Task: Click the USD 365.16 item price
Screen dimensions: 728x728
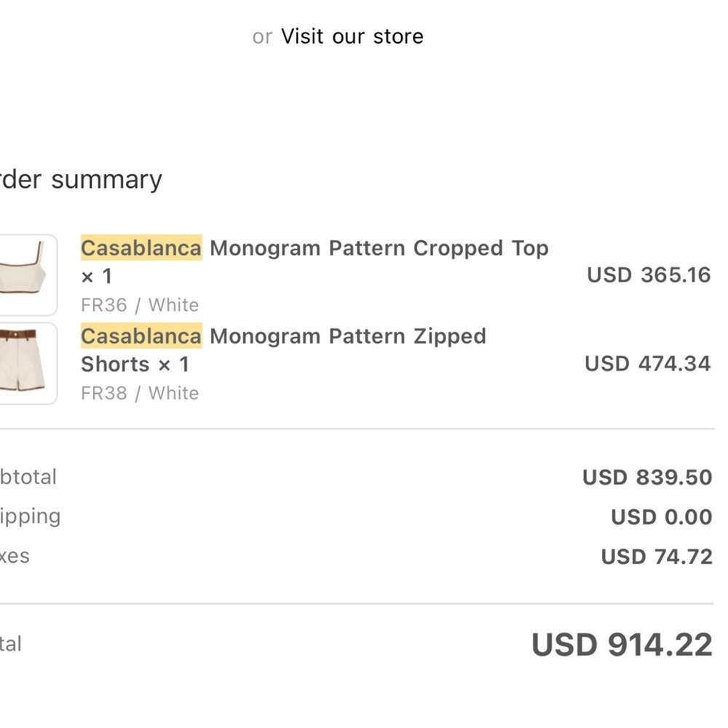Action: click(648, 275)
